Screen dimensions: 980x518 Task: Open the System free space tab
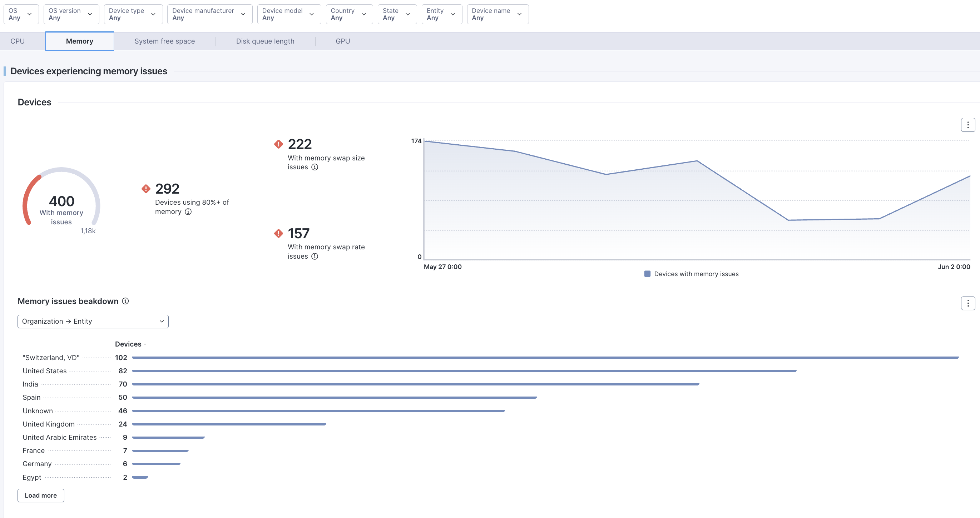(x=164, y=41)
